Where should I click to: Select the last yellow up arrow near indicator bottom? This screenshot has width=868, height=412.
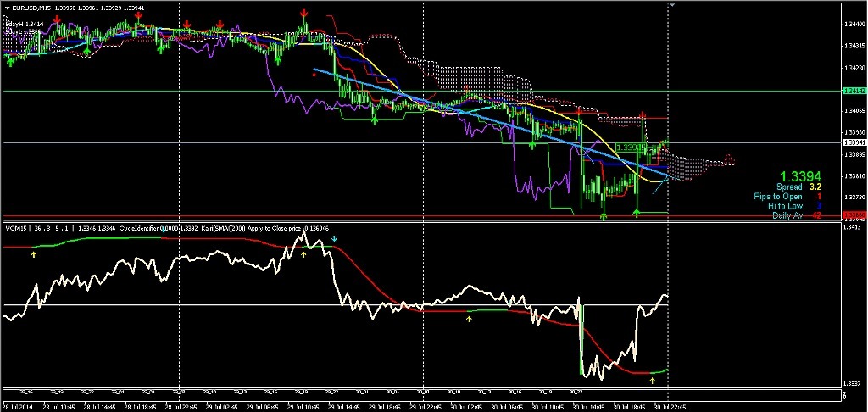[652, 380]
